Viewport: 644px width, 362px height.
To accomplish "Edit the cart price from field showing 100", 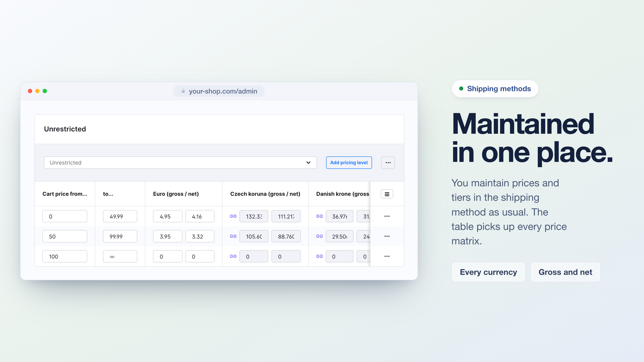I will tap(65, 256).
